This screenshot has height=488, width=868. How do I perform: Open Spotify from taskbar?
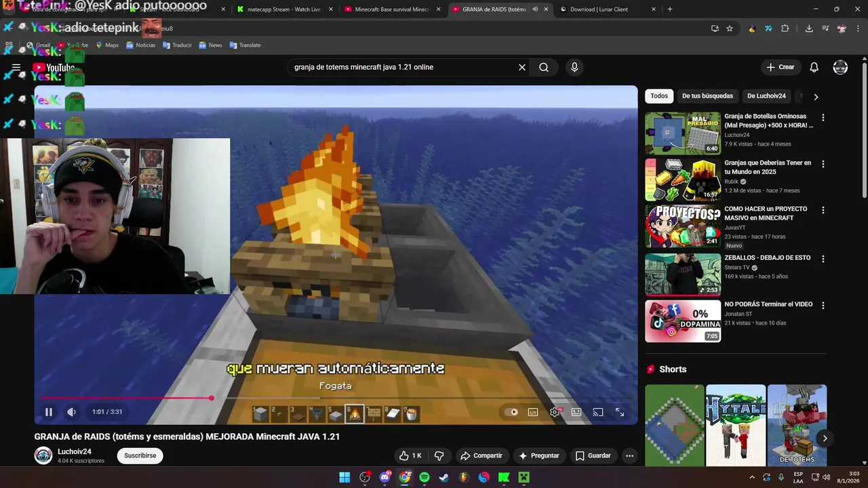point(425,477)
